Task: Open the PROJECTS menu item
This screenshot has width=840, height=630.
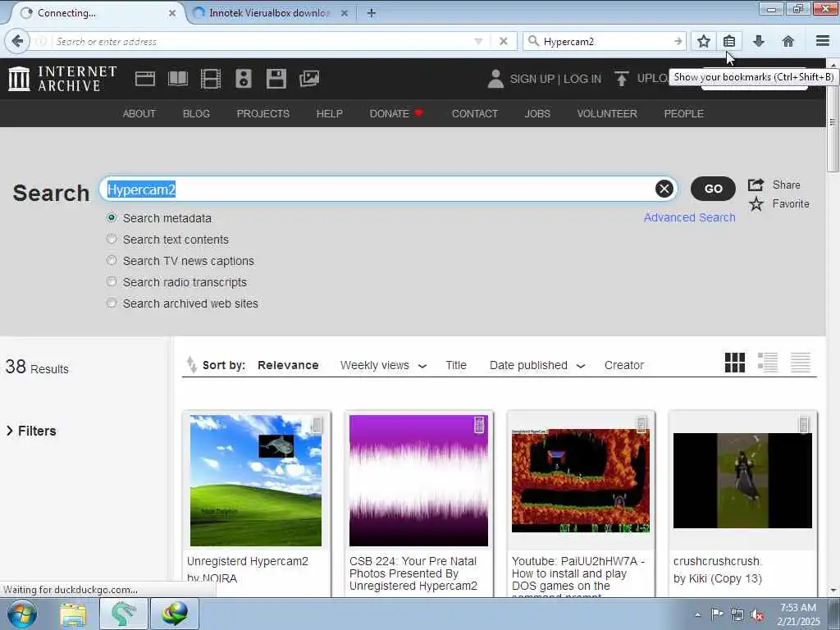Action: coord(263,113)
